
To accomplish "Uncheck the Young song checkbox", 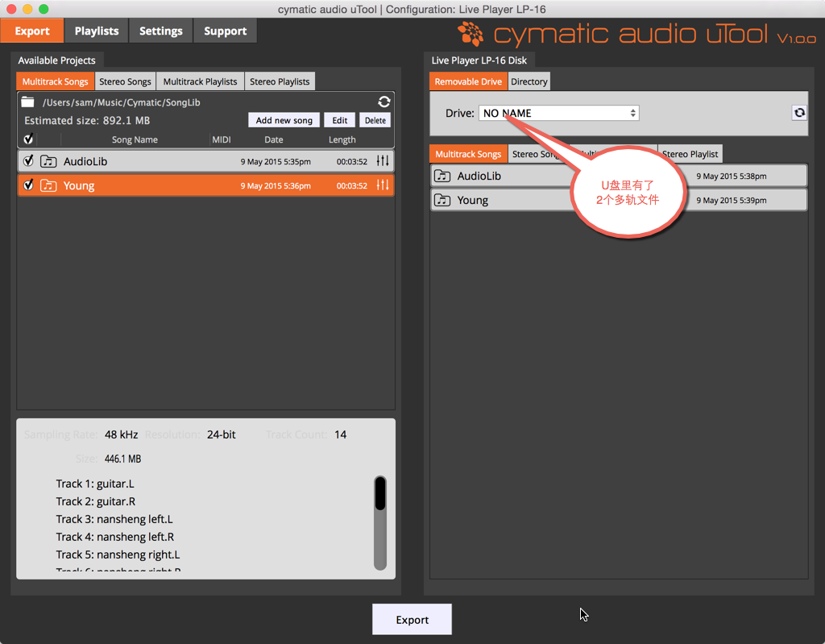I will 28,185.
